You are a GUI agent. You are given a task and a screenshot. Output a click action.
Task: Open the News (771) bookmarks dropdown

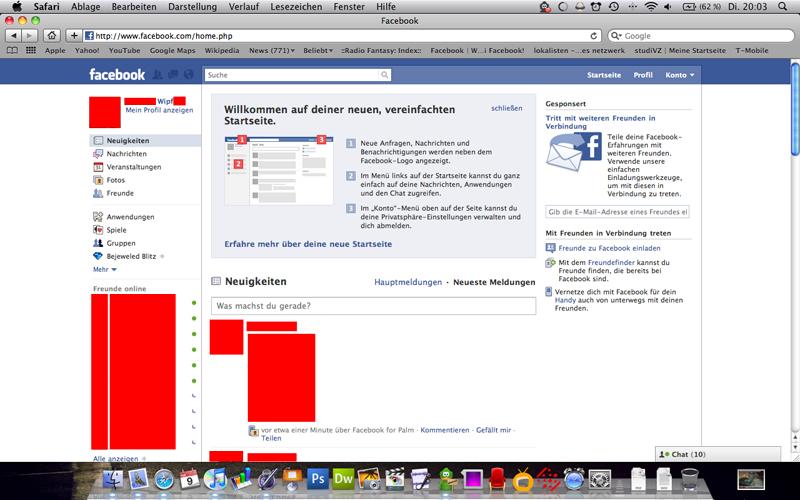tap(271, 51)
